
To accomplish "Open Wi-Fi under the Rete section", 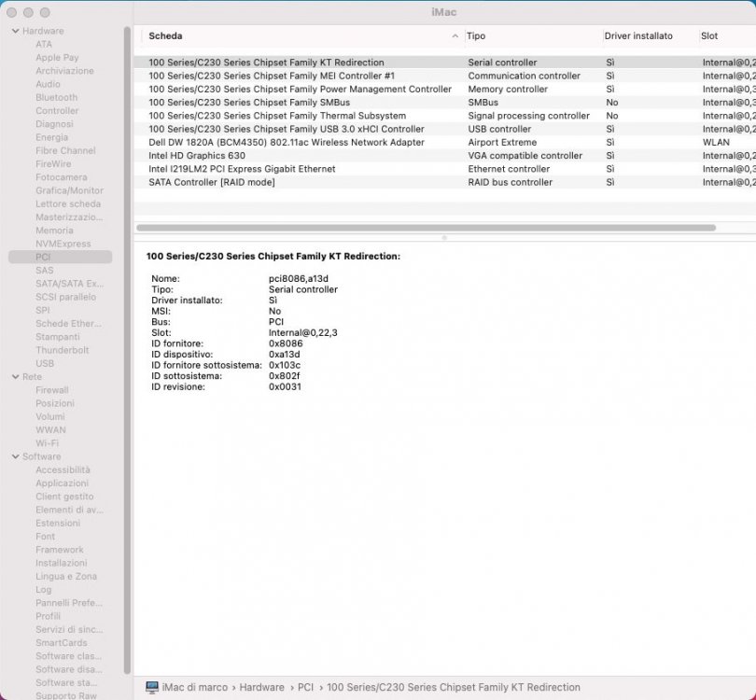I will [47, 443].
